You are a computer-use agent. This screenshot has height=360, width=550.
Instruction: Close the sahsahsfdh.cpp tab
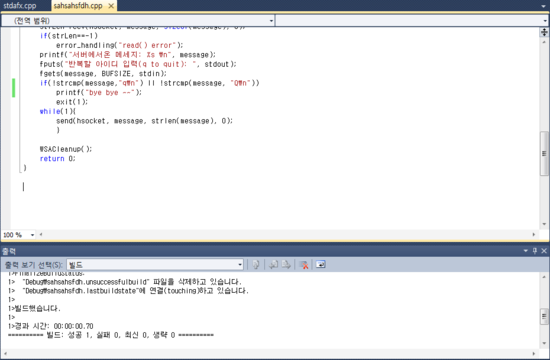[111, 6]
